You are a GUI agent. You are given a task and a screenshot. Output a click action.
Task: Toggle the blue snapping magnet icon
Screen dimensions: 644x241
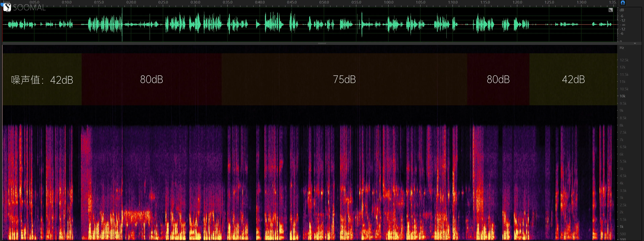622,3
